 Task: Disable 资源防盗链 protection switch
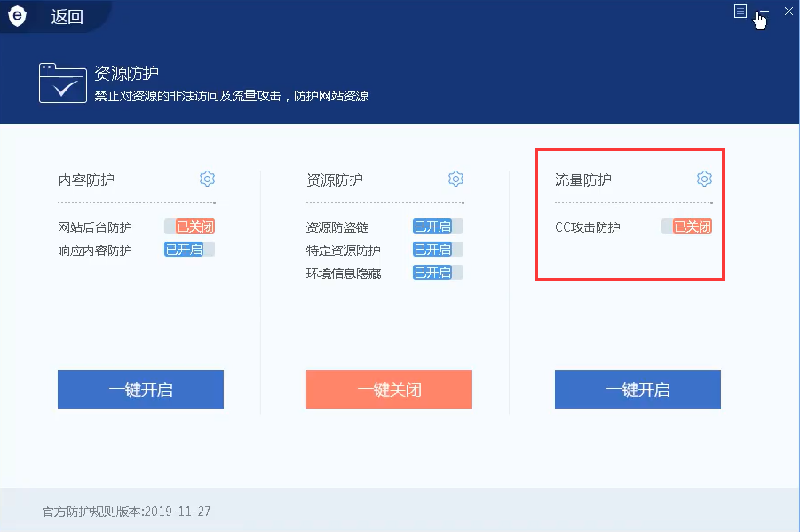pos(438,226)
